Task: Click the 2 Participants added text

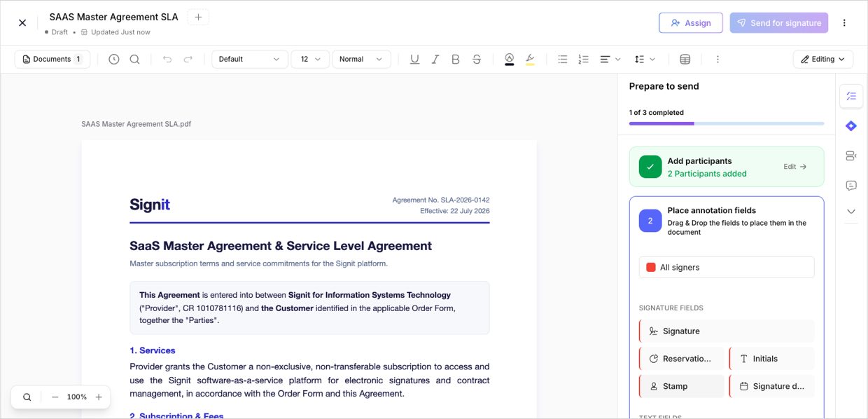Action: click(x=707, y=174)
